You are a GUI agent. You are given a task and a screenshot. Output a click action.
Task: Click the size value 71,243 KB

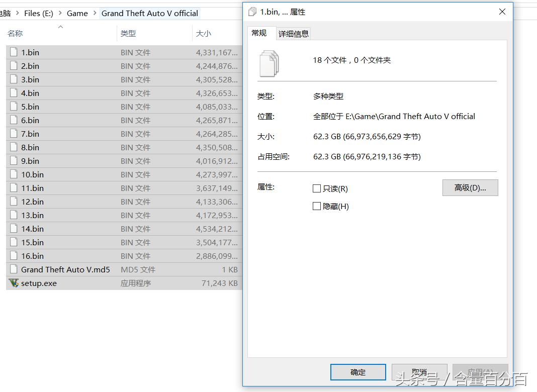[x=220, y=283]
